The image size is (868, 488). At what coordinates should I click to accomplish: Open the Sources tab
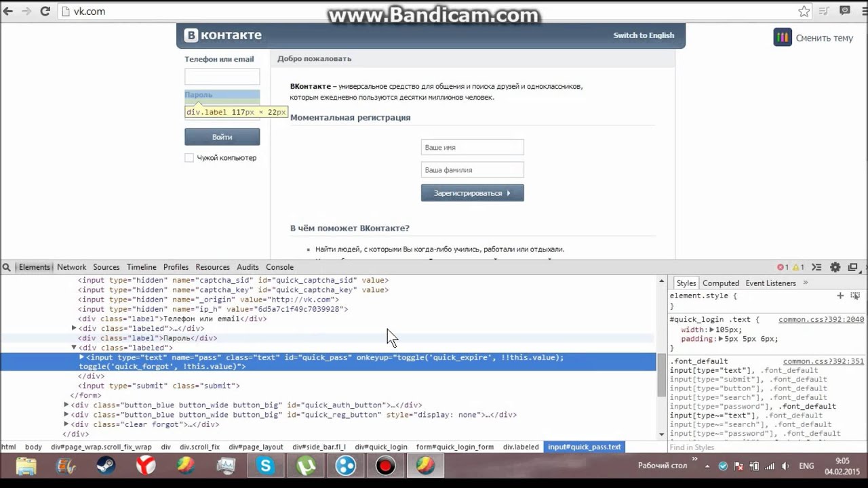click(x=106, y=267)
